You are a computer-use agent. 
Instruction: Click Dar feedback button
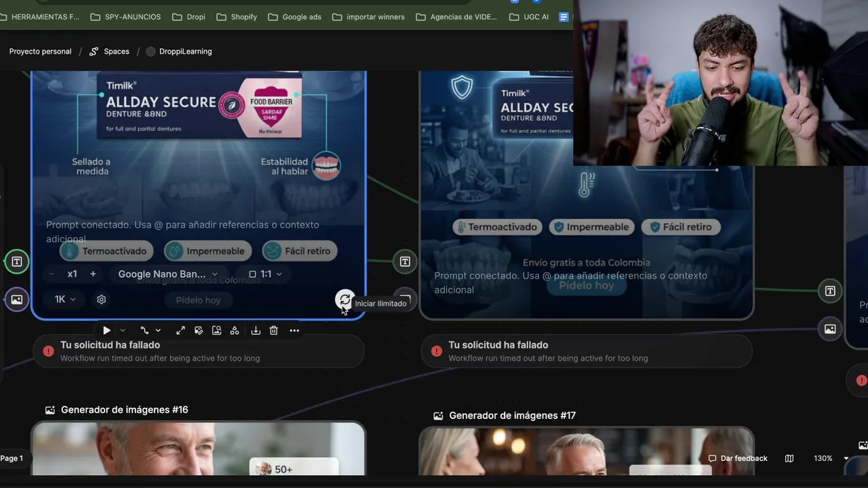(x=738, y=458)
